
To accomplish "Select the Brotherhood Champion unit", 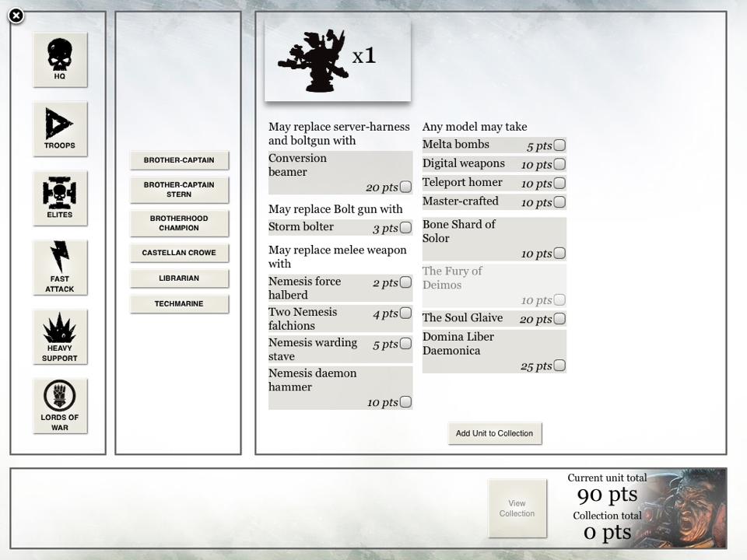I will point(179,223).
